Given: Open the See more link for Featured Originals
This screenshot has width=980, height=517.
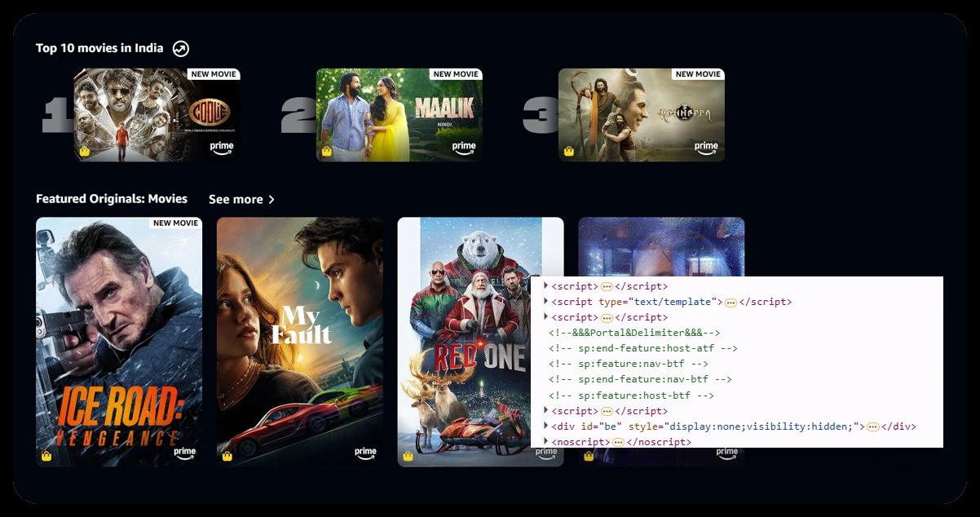Looking at the screenshot, I should pos(236,200).
